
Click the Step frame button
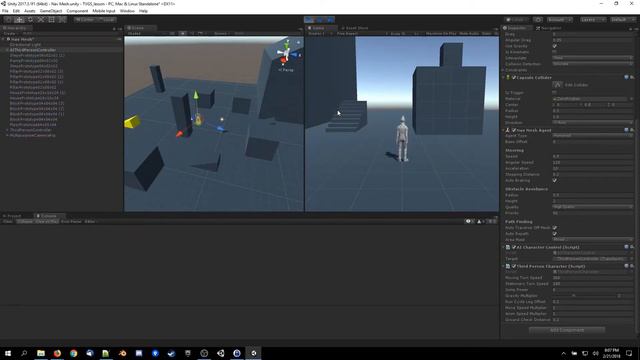coord(330,20)
